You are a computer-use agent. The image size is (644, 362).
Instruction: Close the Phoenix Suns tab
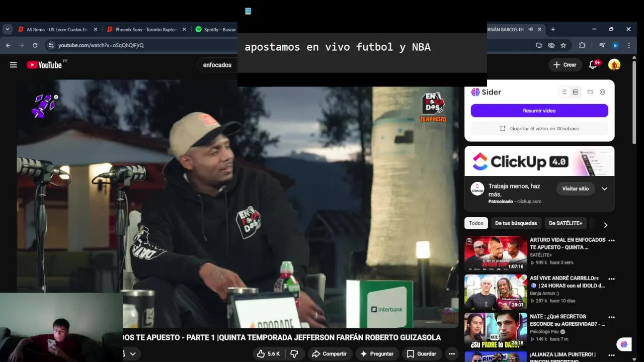(185, 30)
